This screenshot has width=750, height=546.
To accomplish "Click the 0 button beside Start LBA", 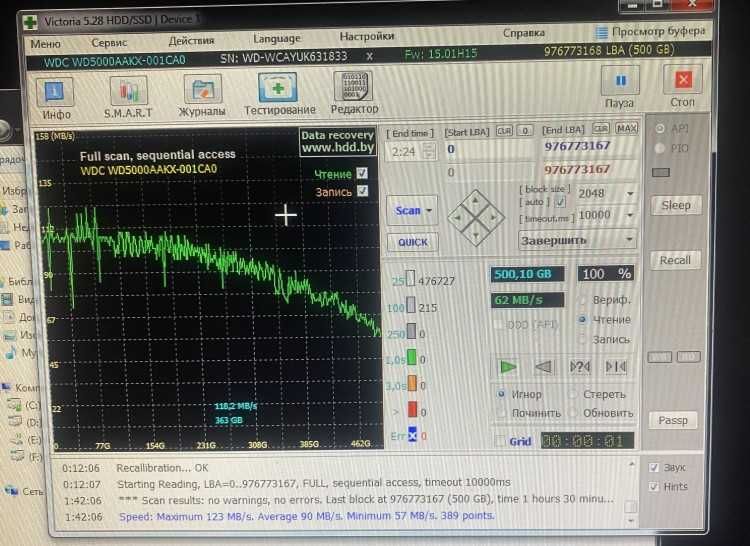I will (x=525, y=131).
